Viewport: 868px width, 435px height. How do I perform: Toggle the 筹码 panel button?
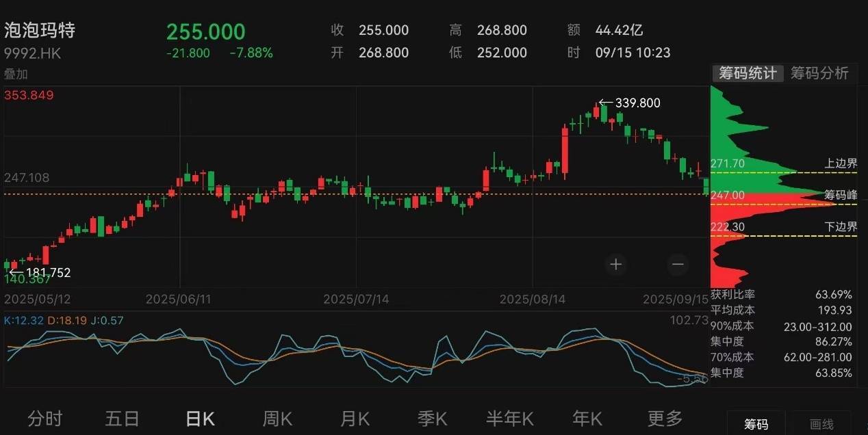[756, 425]
